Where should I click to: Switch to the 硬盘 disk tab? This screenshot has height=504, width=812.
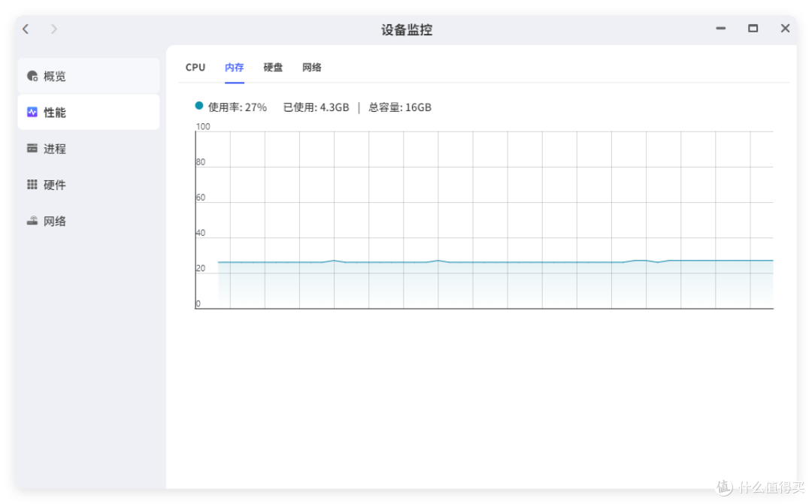[x=273, y=68]
